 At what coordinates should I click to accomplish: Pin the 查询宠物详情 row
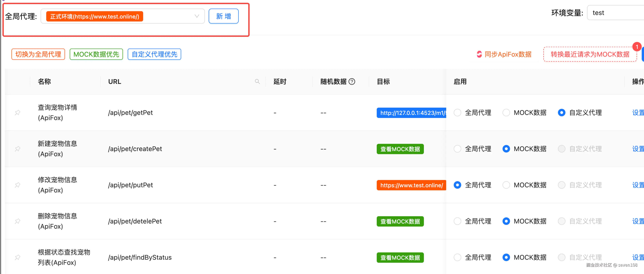[x=18, y=113]
